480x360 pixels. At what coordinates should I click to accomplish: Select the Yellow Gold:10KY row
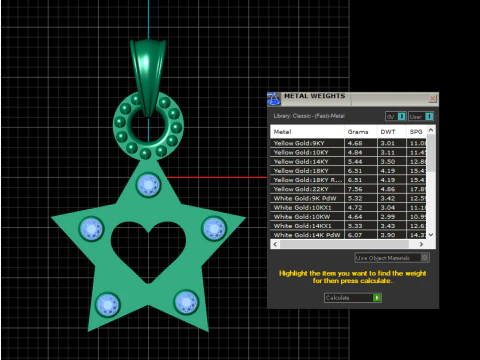tap(348, 152)
